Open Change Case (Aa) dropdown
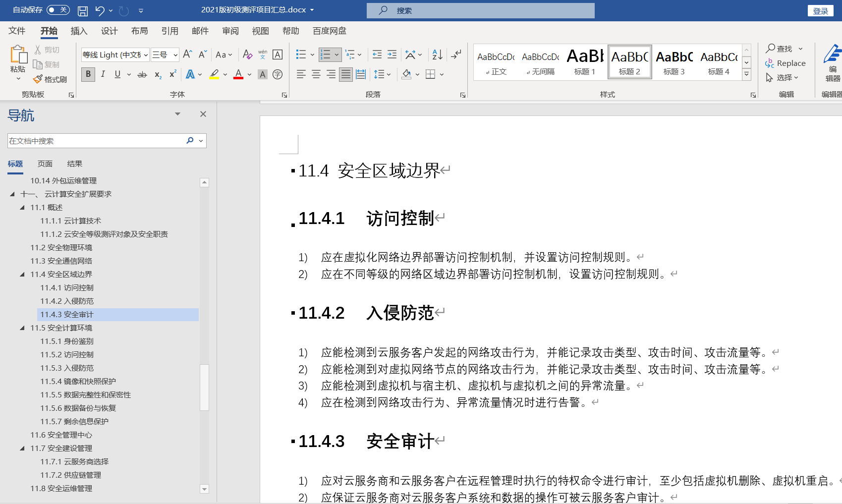 [x=224, y=55]
